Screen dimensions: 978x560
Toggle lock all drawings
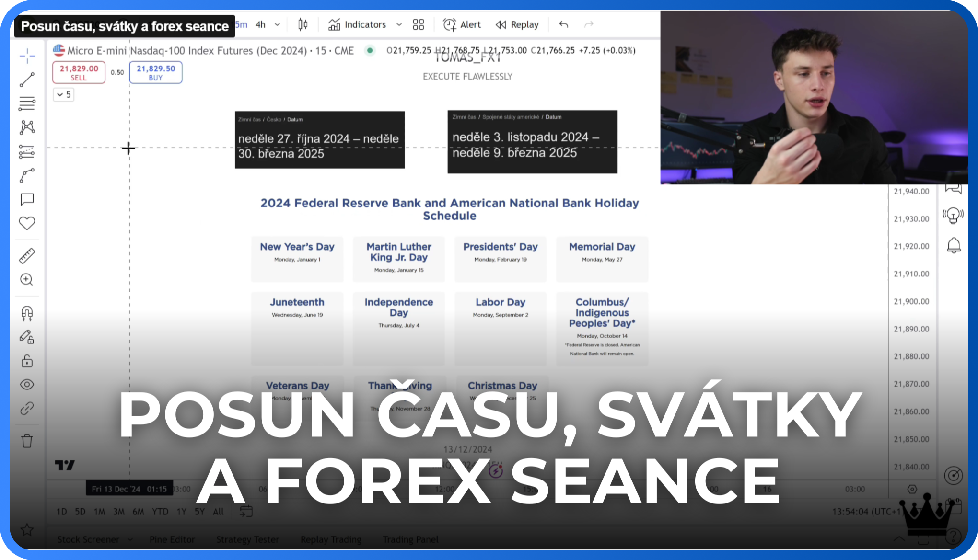coord(27,361)
